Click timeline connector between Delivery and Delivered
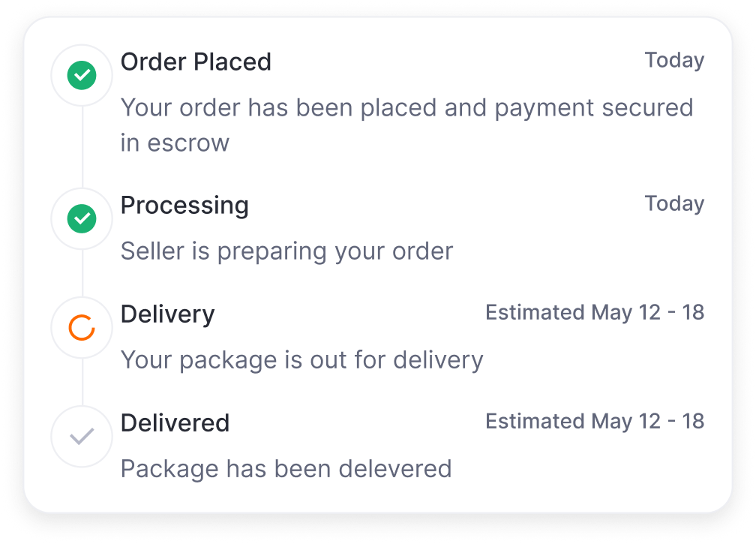Screen dimensions: 756x544 point(81,382)
